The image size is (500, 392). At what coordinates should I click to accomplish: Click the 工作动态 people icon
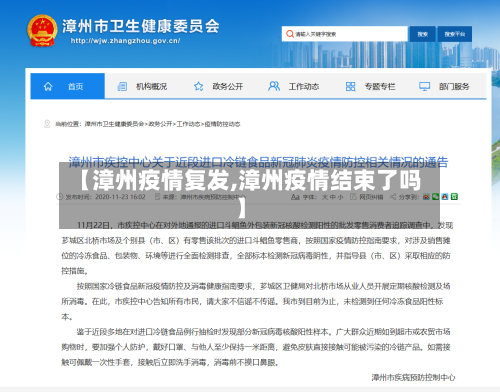(x=274, y=86)
